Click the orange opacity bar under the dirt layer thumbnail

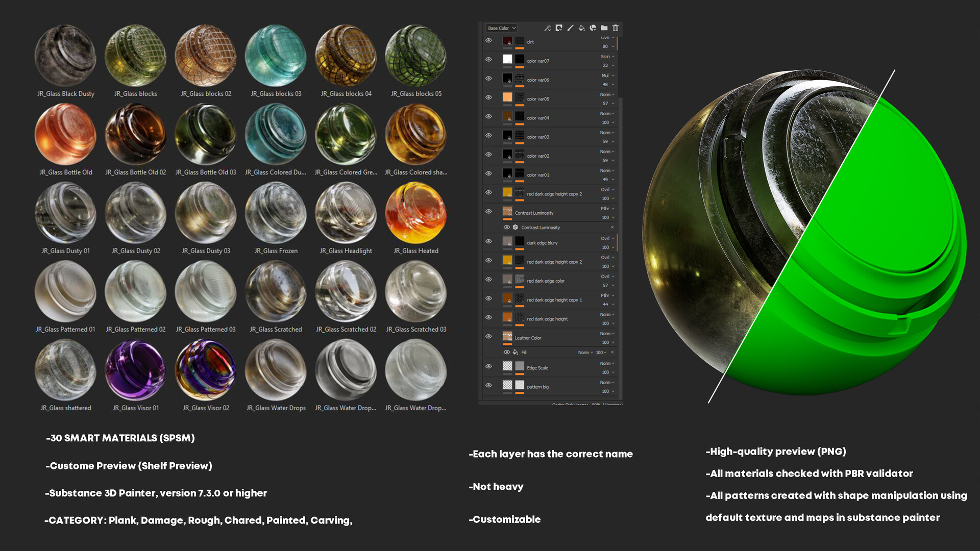click(520, 48)
